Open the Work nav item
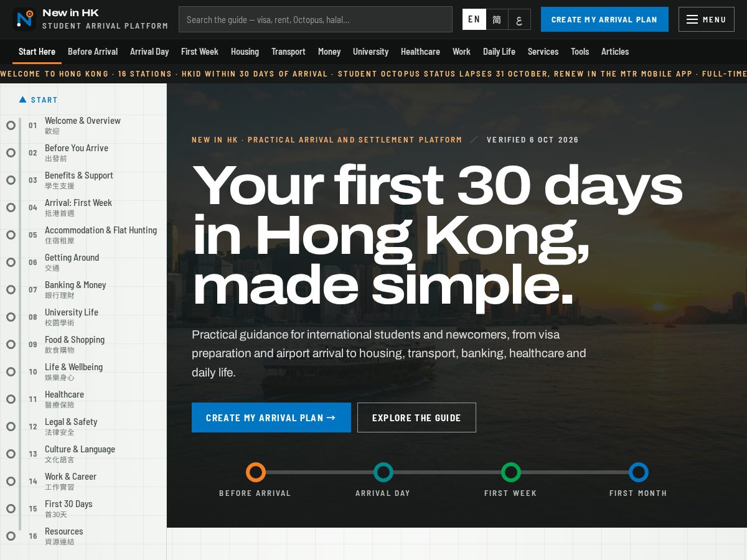 pos(461,52)
